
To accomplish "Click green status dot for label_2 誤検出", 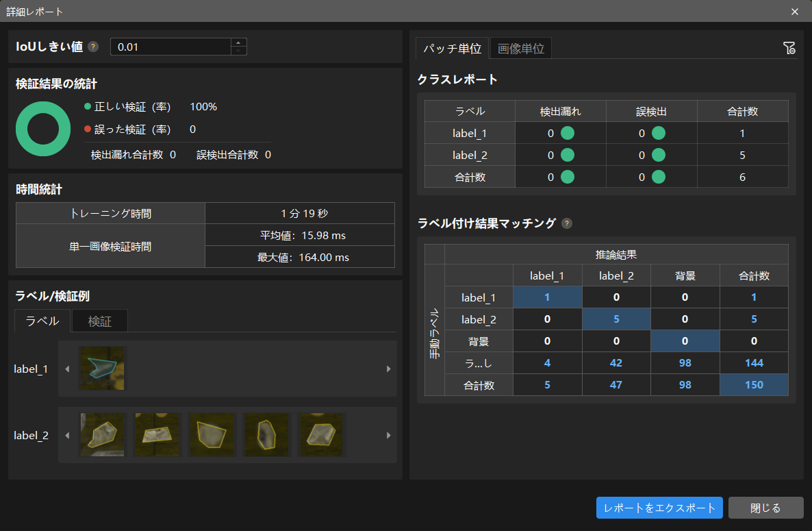I will tap(659, 155).
